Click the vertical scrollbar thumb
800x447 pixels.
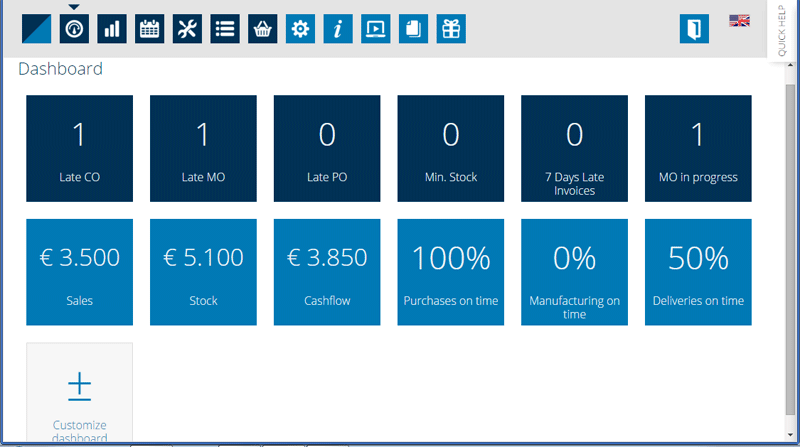[790, 250]
